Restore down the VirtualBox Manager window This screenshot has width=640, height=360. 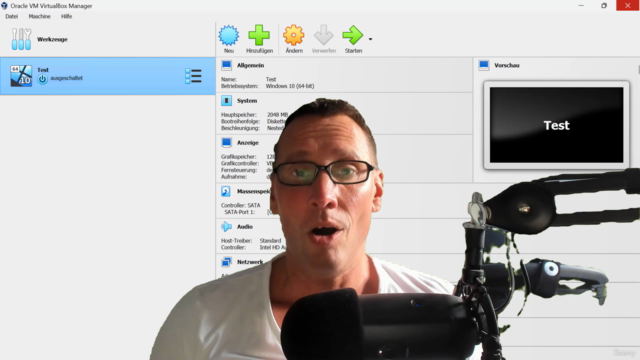604,6
